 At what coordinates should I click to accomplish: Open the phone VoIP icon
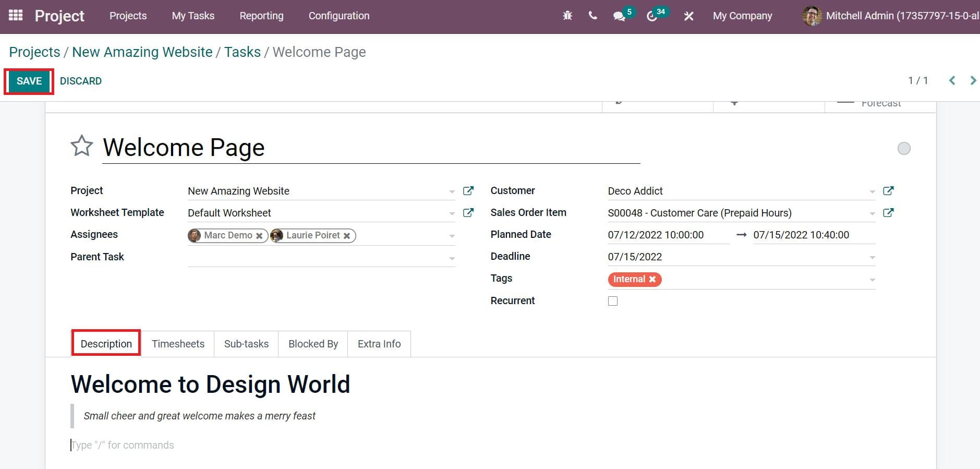pyautogui.click(x=592, y=16)
